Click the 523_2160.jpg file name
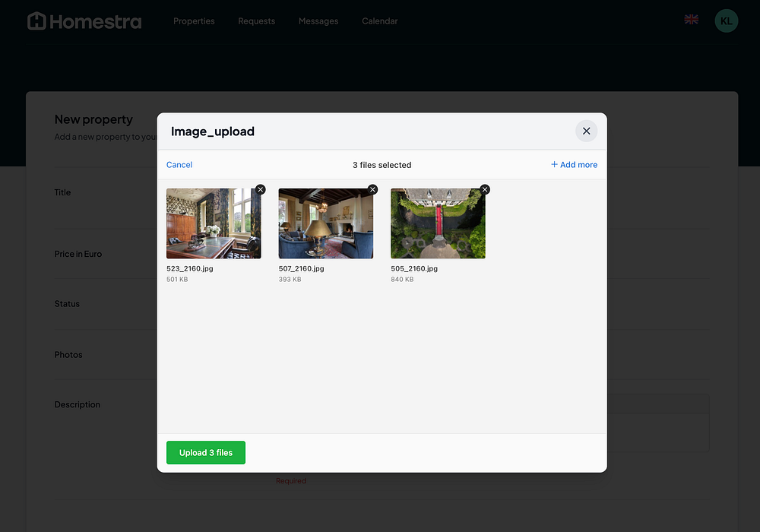Viewport: 760px width, 532px height. pyautogui.click(x=189, y=268)
